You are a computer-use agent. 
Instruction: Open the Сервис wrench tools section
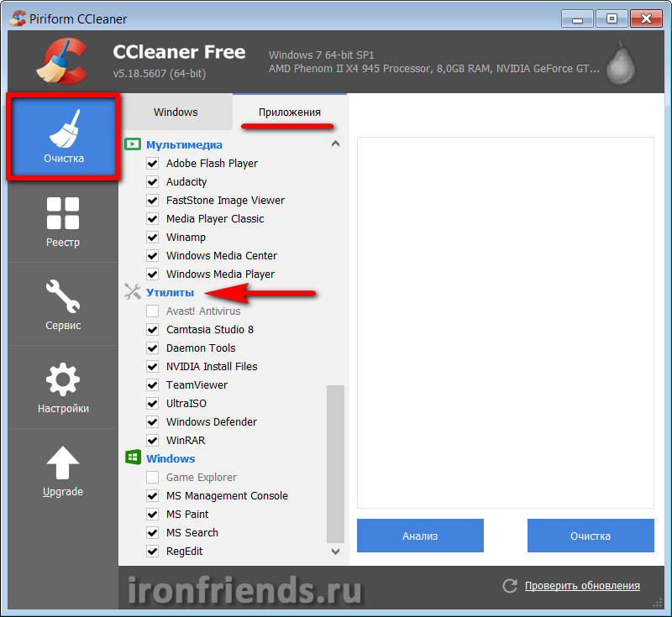(x=63, y=304)
